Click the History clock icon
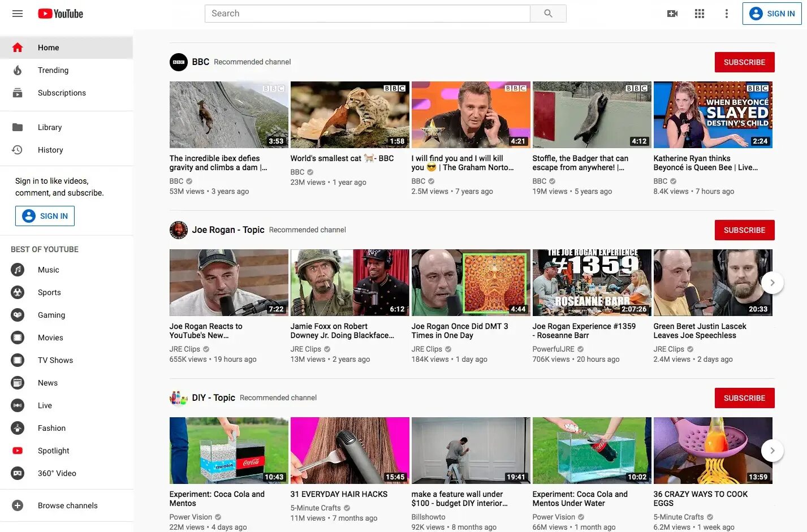Screen dimensions: 807x532 tap(18, 150)
